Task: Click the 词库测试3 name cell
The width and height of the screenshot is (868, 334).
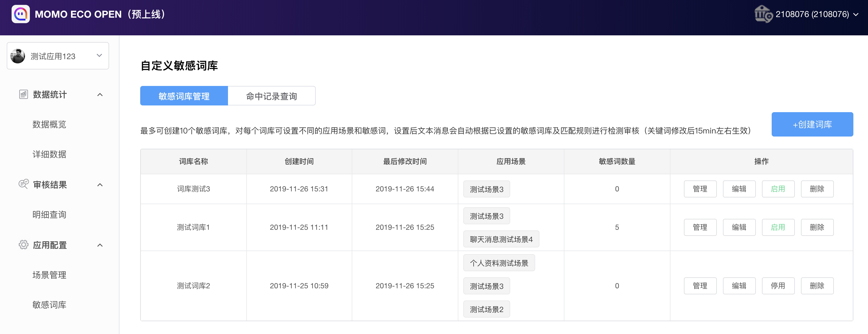Action: [194, 189]
